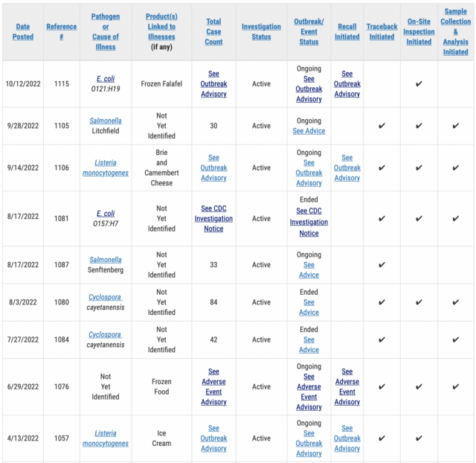This screenshot has width=476, height=463.
Task: Select Brie and Camembert Cheese cell
Action: point(161,167)
